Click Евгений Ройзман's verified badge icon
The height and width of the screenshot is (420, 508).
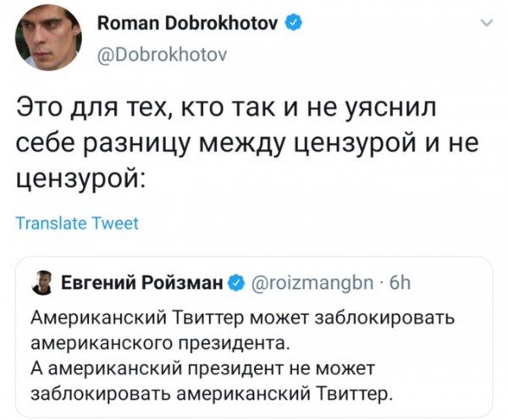[x=236, y=284]
